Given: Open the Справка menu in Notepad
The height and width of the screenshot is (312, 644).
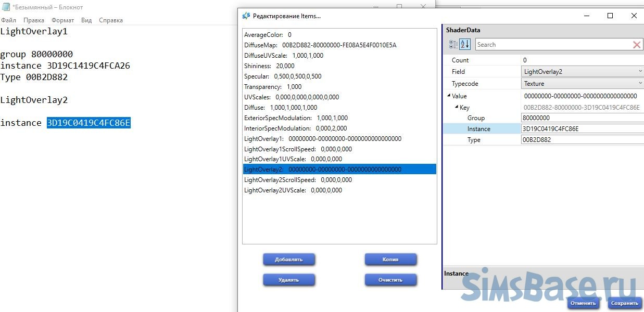Looking at the screenshot, I should click(110, 20).
